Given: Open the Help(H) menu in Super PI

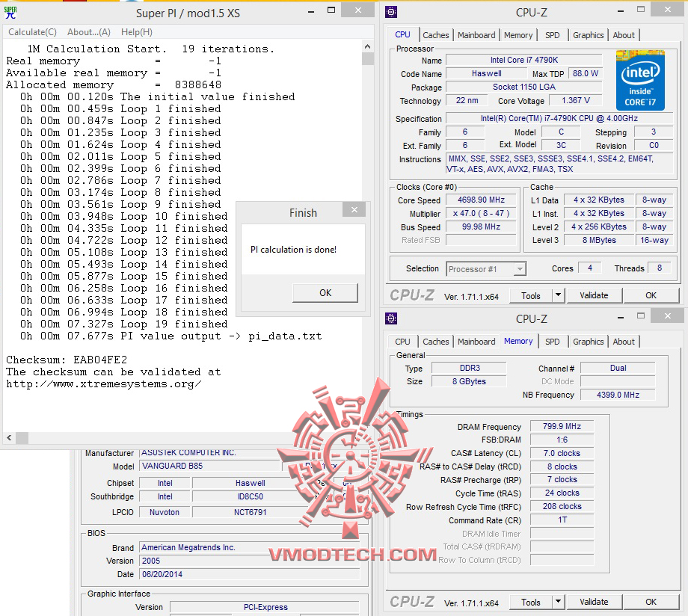Looking at the screenshot, I should [x=137, y=32].
